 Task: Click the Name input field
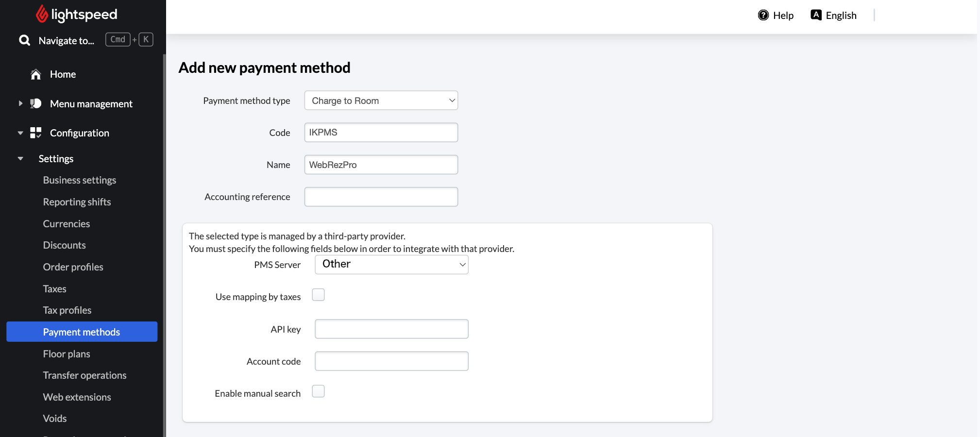pyautogui.click(x=381, y=165)
